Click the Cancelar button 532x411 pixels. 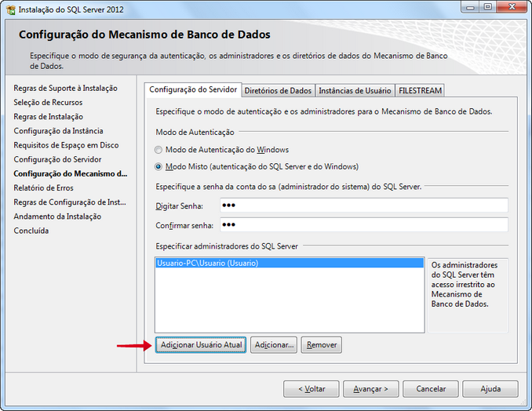431,388
